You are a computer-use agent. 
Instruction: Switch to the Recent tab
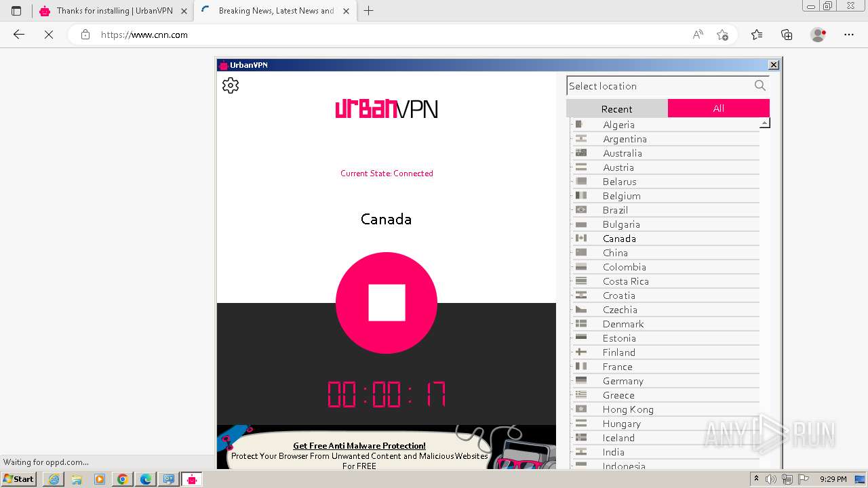[617, 108]
